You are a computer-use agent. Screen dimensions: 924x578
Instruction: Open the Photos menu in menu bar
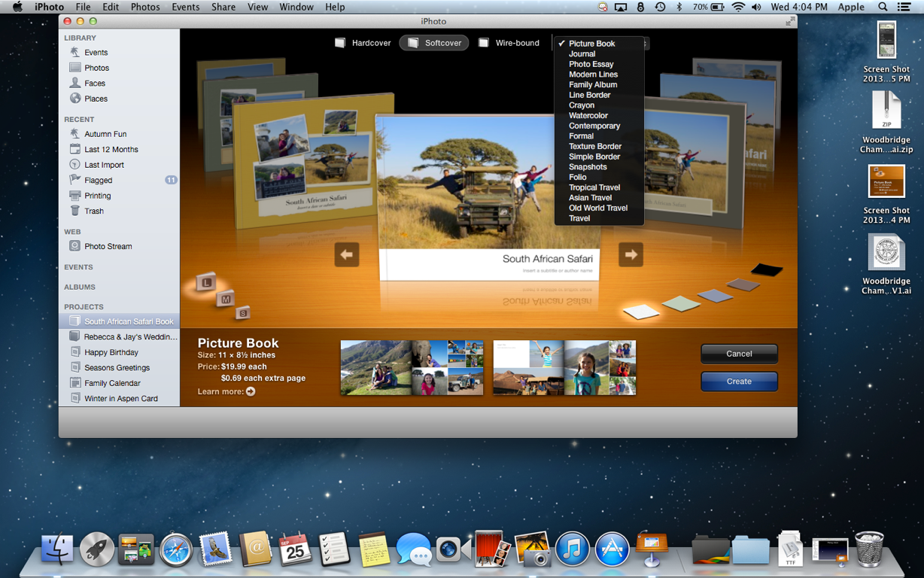coord(145,7)
